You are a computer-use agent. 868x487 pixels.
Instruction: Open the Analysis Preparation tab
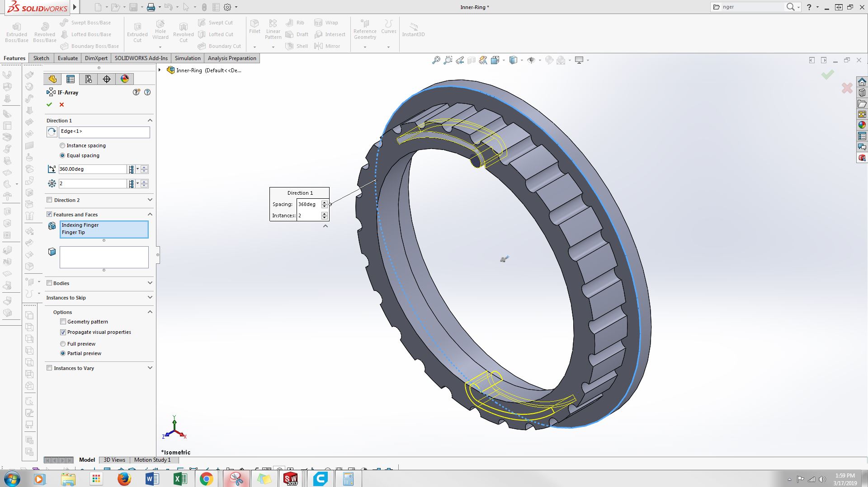pos(232,58)
